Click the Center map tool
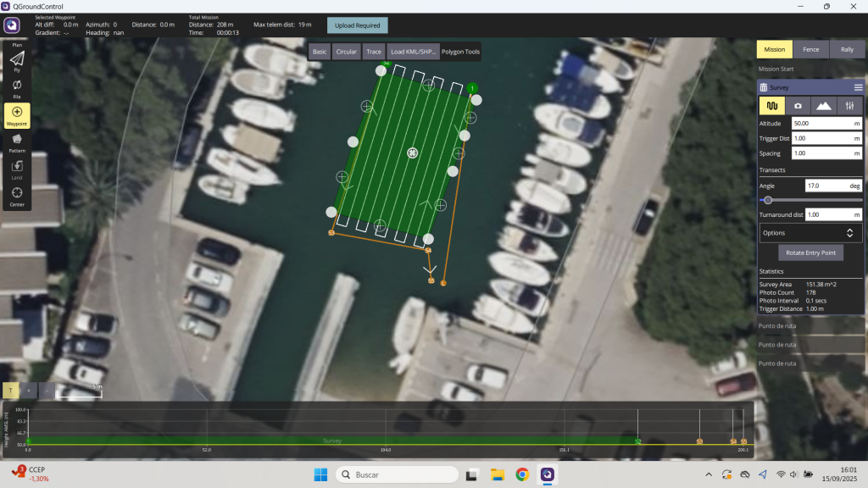The height and width of the screenshot is (488, 868). pyautogui.click(x=17, y=196)
